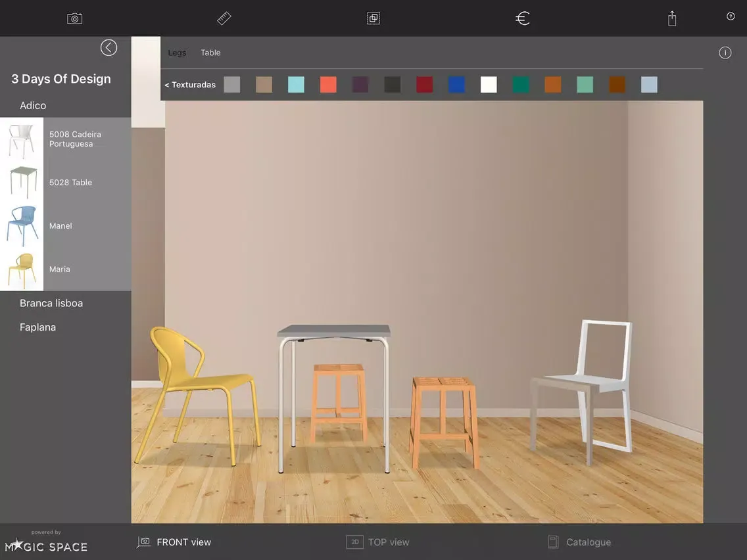This screenshot has width=747, height=560.
Task: Go back via Texturadas link
Action: [190, 85]
